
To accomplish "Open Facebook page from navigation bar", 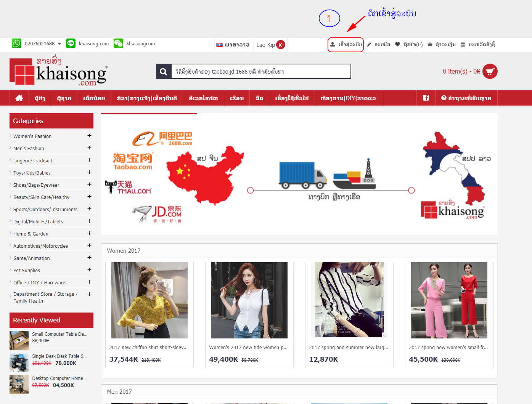I will (x=426, y=98).
